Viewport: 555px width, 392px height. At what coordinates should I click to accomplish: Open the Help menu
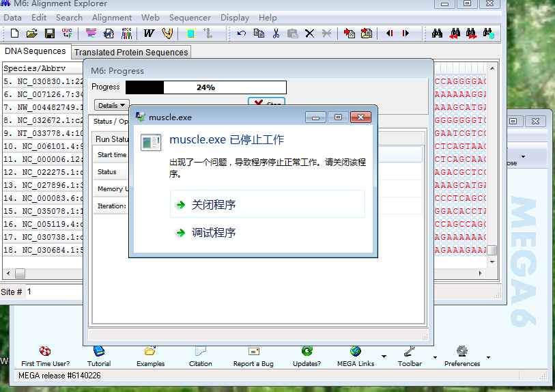[x=268, y=18]
